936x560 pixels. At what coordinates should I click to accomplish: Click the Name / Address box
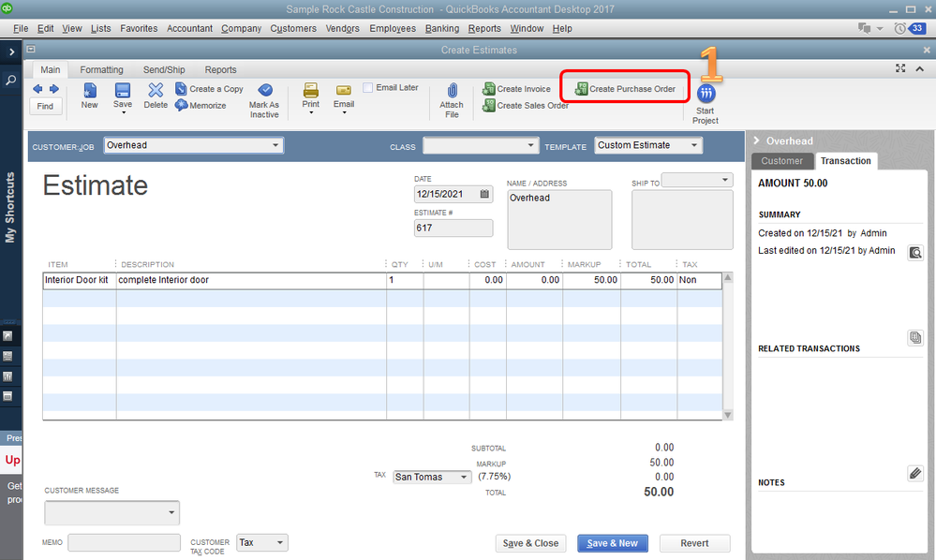(x=559, y=219)
